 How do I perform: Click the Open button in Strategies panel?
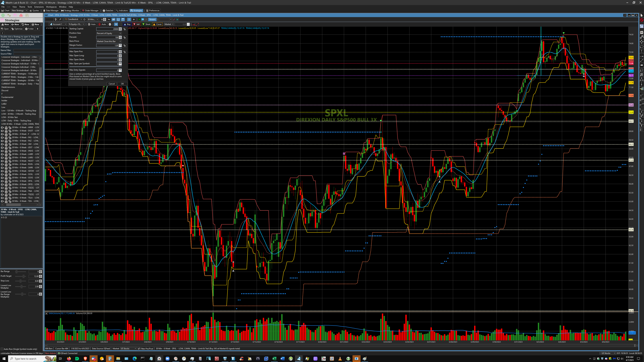pos(5,29)
